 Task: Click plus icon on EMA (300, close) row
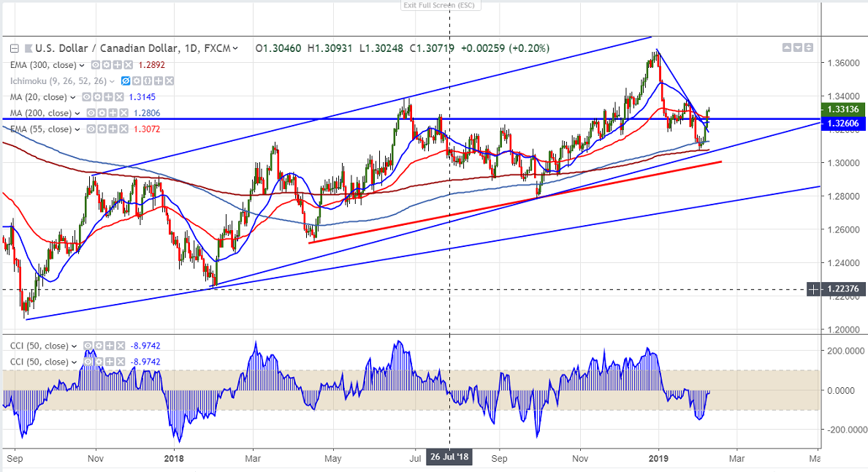click(x=118, y=65)
